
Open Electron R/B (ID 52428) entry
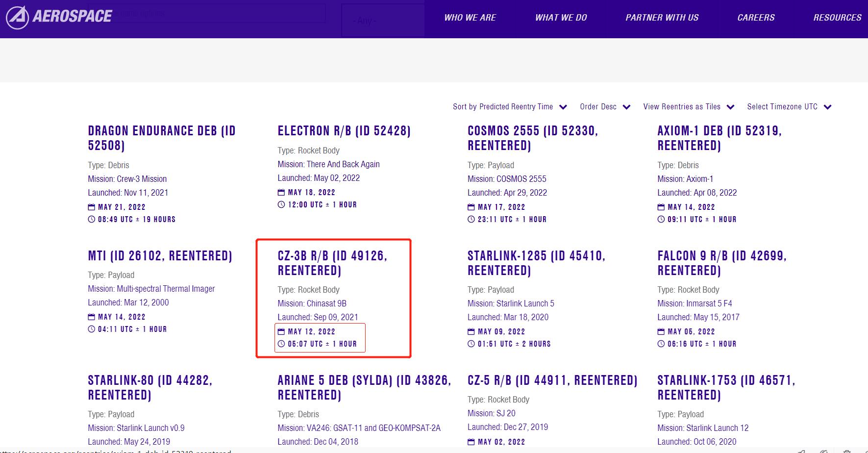coord(344,131)
